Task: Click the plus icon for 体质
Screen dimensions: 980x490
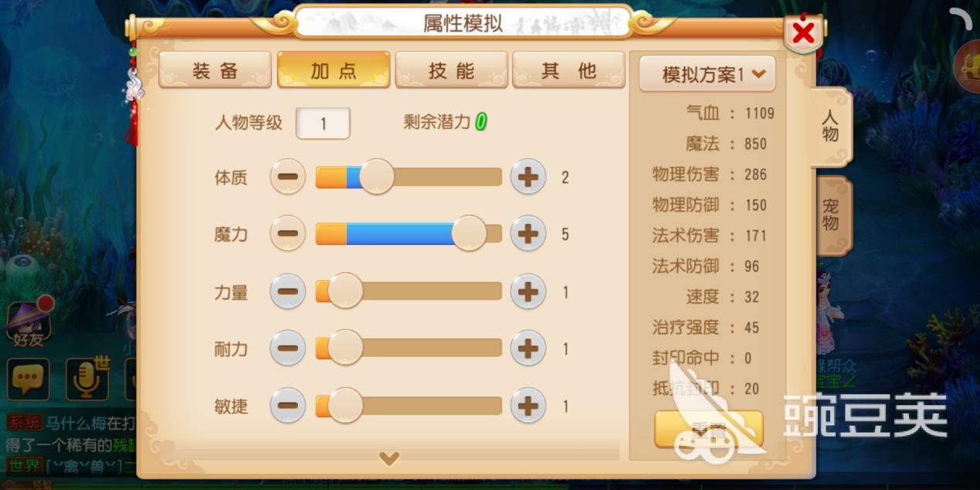Action: click(x=528, y=177)
